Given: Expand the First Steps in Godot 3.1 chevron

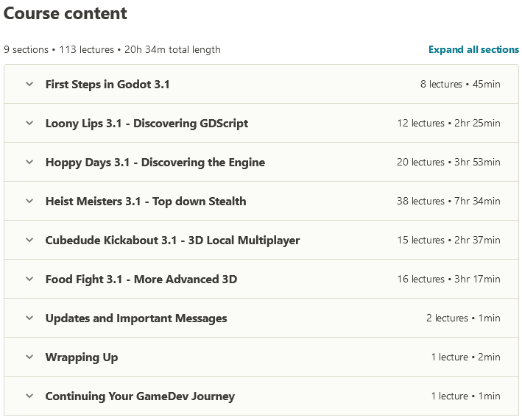Looking at the screenshot, I should tap(29, 84).
